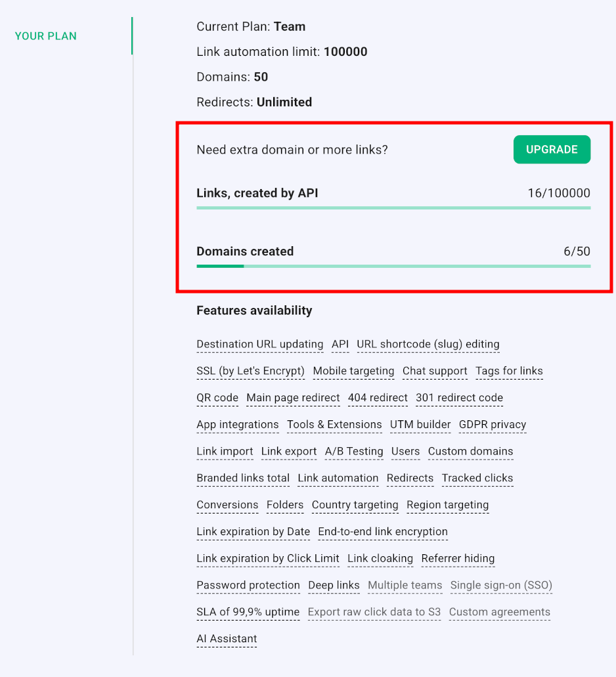Click the GDPR privacy feature link

coord(493,425)
